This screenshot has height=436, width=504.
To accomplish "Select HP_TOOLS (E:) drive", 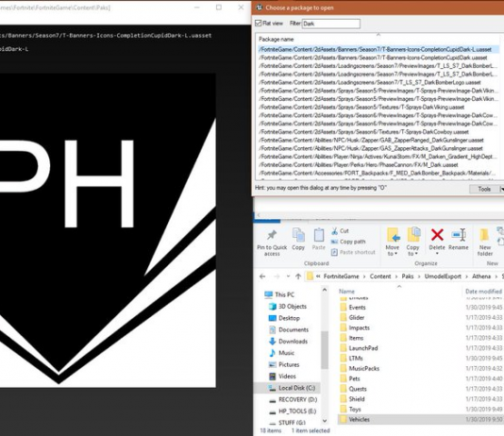I will [x=293, y=411].
